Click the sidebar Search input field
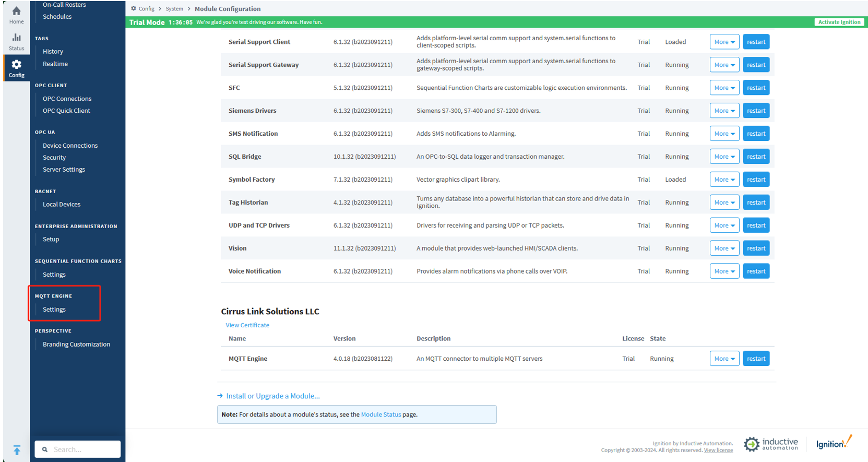Screen dimensions: 868x462 (77, 449)
